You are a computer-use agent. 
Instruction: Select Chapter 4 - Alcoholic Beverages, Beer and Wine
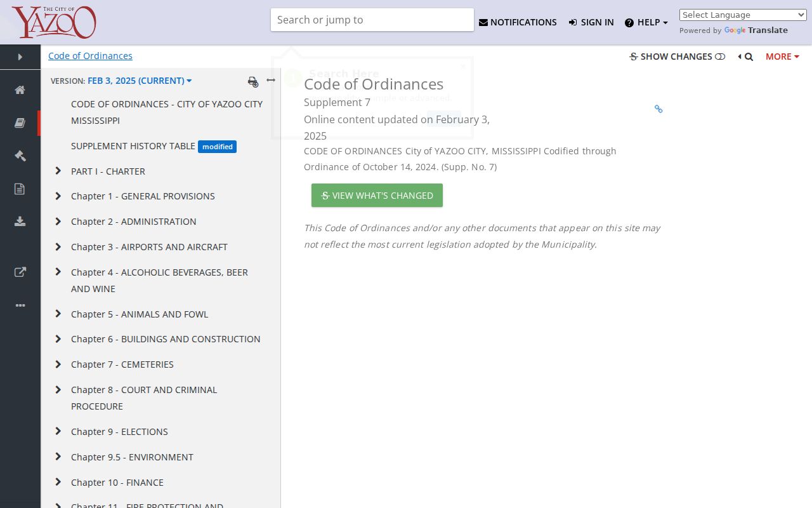pos(159,281)
